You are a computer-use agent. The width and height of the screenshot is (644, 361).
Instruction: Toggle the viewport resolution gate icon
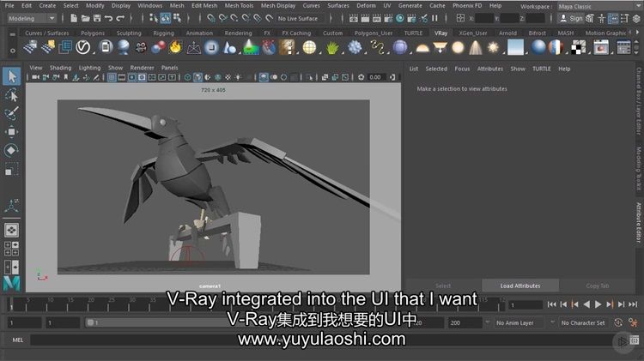tap(132, 77)
